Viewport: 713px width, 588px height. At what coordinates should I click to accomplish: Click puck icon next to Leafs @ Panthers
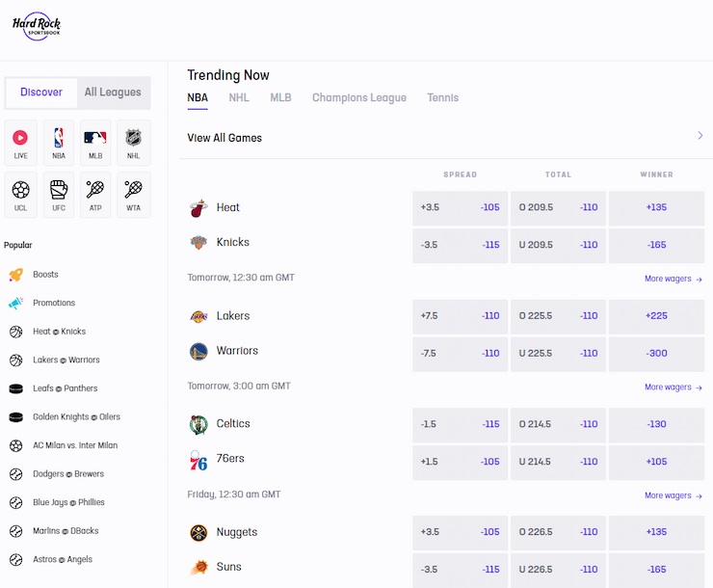(16, 388)
